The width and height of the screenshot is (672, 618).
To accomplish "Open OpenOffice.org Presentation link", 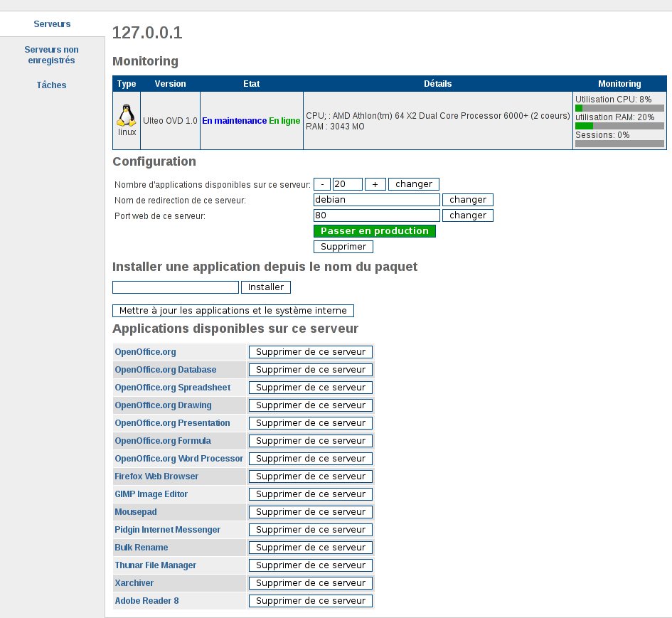I will pos(172,423).
